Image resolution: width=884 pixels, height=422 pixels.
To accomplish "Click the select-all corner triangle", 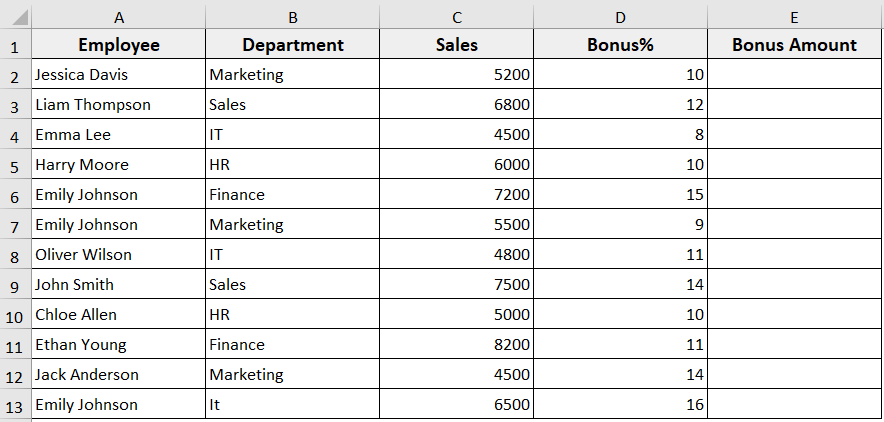I will [x=16, y=16].
